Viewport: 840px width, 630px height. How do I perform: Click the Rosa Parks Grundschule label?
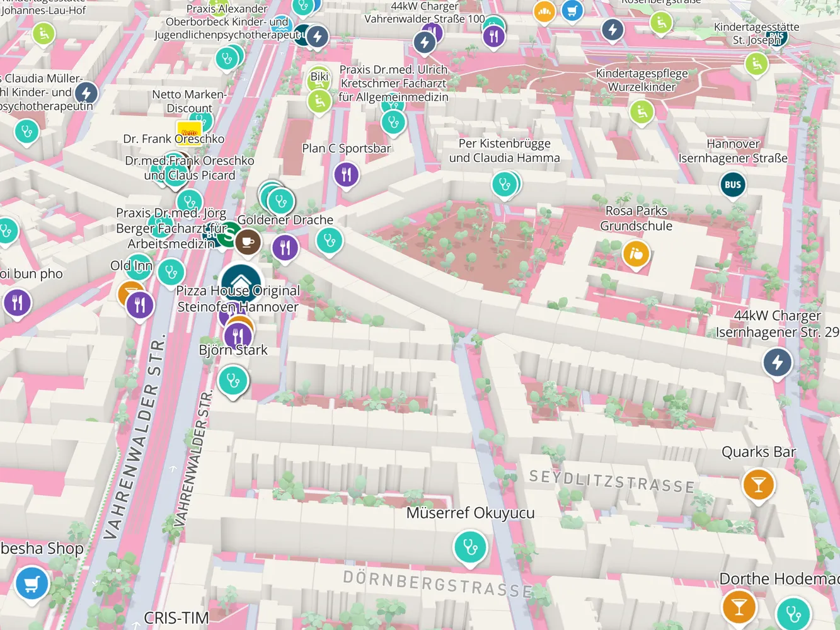[x=636, y=218]
